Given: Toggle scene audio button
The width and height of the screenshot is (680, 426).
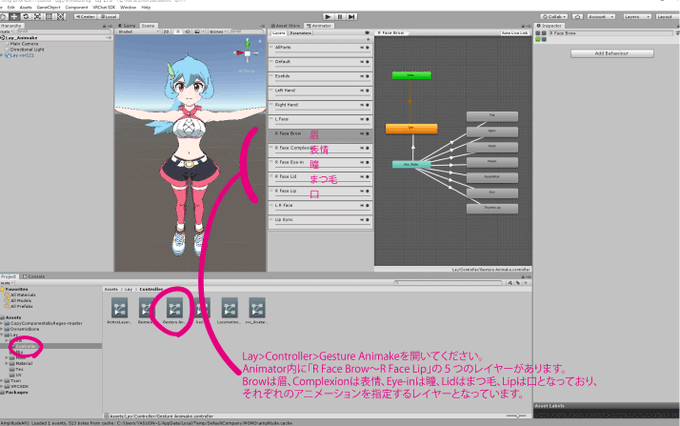Looking at the screenshot, I should [187, 32].
